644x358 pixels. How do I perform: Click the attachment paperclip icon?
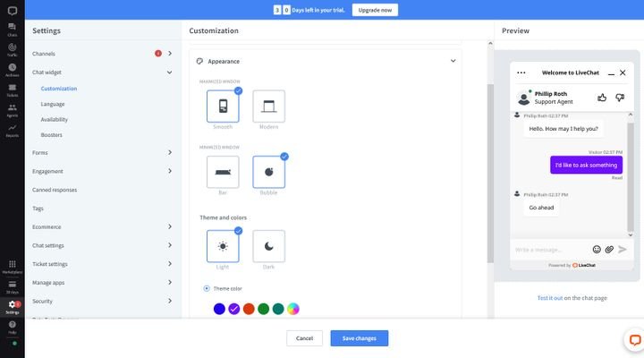tap(609, 249)
